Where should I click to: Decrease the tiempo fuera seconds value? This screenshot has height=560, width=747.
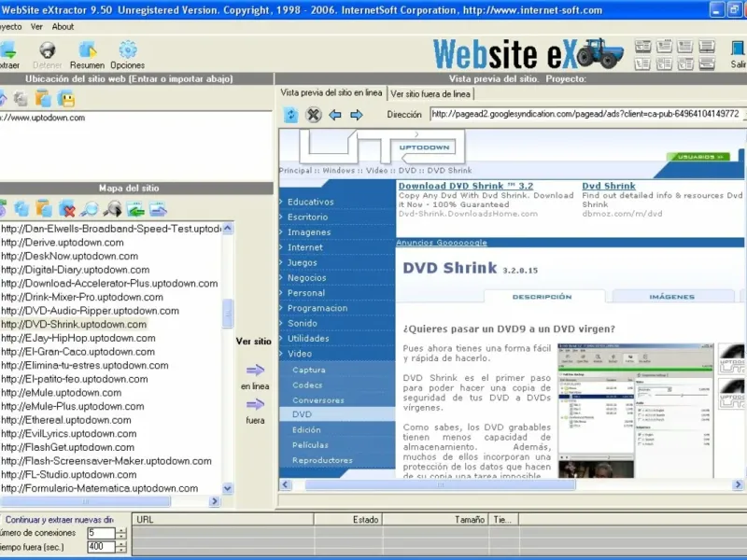(x=121, y=550)
